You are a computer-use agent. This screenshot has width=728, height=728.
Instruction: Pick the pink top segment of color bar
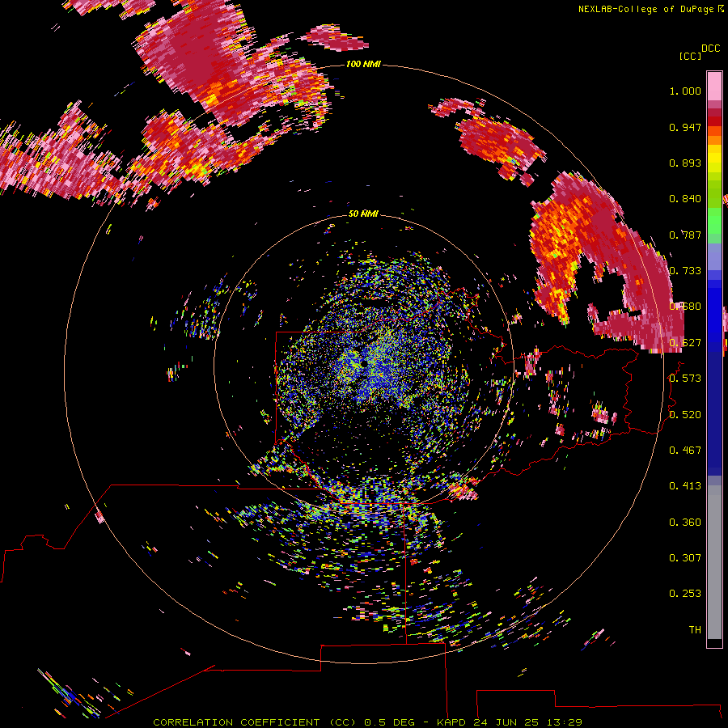[x=714, y=86]
